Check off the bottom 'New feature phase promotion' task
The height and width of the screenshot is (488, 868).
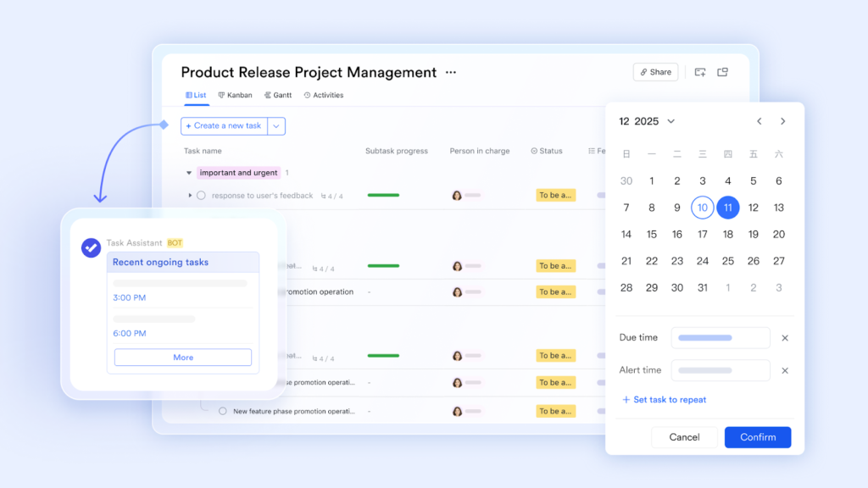click(223, 411)
